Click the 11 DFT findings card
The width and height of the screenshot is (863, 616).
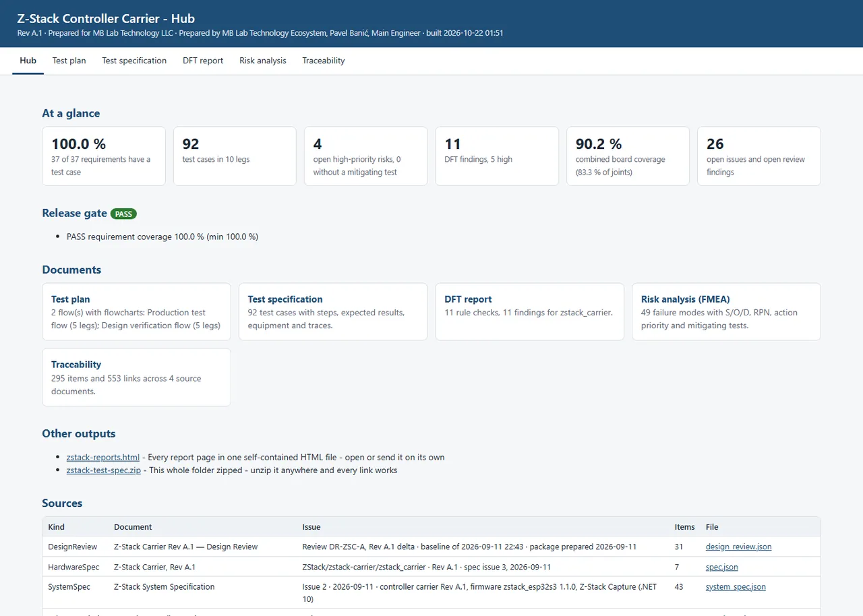click(497, 156)
